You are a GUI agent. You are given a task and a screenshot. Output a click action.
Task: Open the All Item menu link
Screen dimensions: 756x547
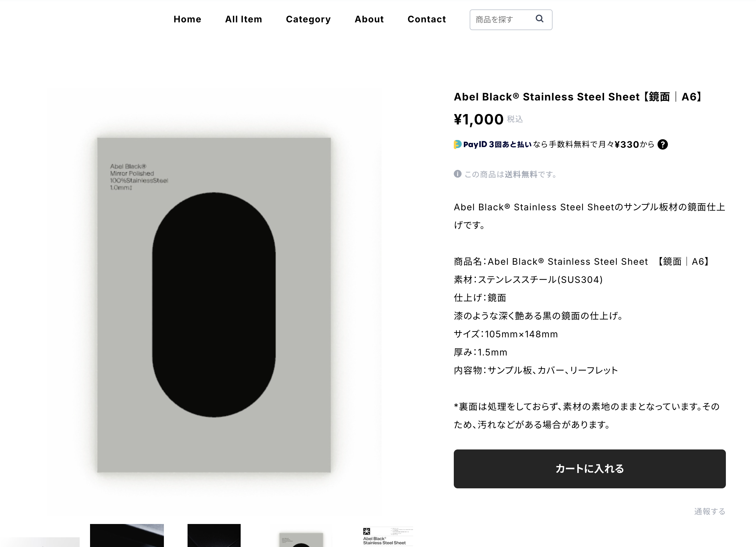pyautogui.click(x=244, y=19)
